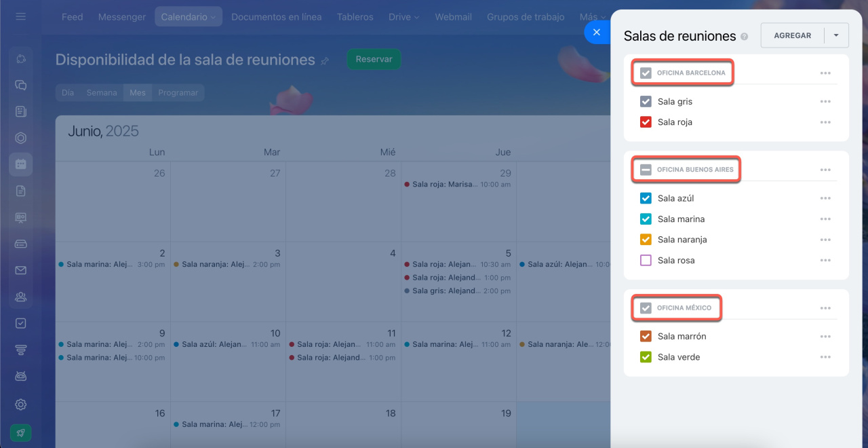868x448 pixels.
Task: Open the robot automation icon in sidebar
Action: tap(21, 376)
